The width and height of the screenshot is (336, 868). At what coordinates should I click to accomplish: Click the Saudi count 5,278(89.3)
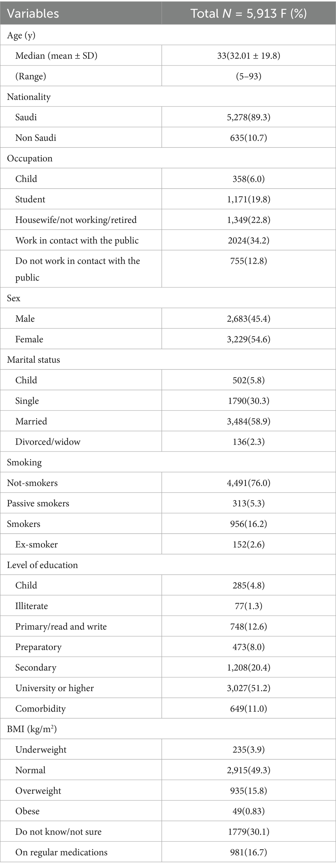[248, 117]
